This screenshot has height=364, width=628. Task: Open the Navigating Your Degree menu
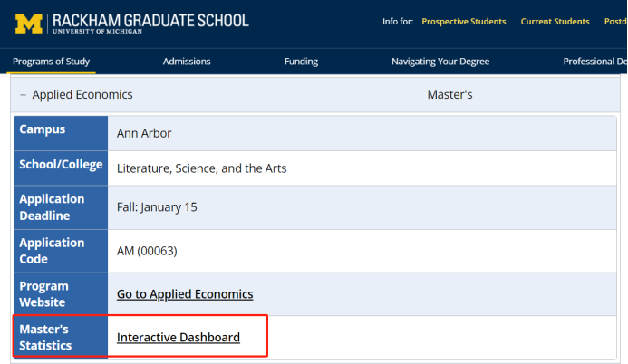tap(440, 62)
